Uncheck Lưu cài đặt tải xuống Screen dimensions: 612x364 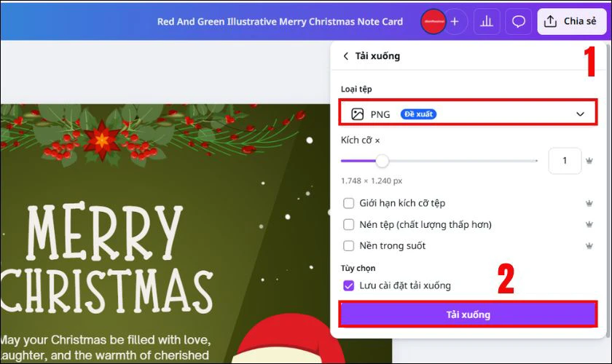point(348,285)
